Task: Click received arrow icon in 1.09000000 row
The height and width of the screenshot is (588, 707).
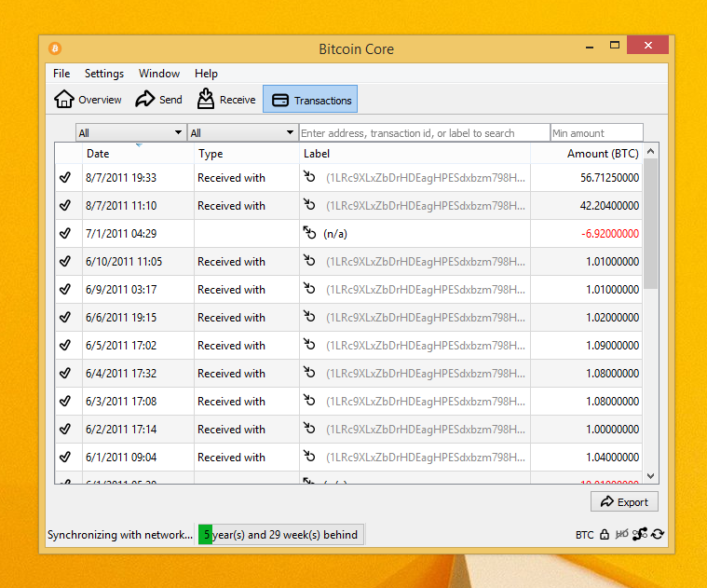Action: pos(309,344)
